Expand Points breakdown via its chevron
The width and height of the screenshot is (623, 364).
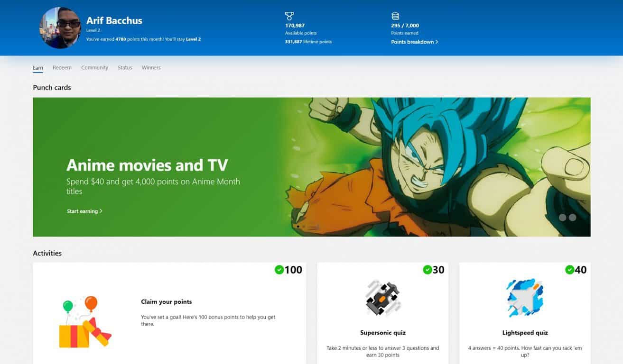pos(437,42)
